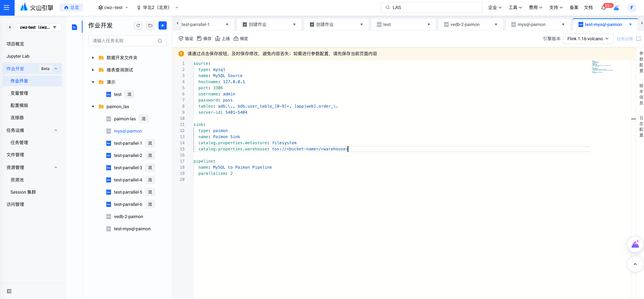
Task: Click the Lock (锁定) toolbar button
Action: pos(241,39)
